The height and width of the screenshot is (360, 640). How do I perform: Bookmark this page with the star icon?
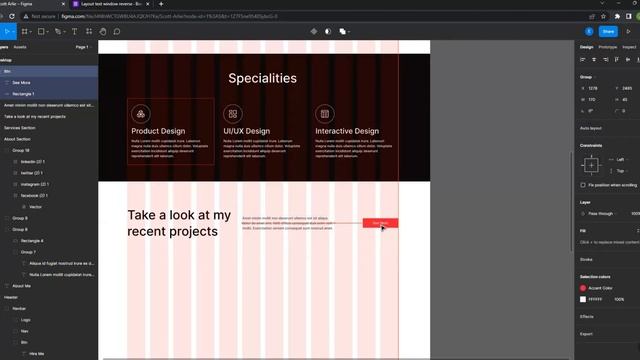pos(603,16)
